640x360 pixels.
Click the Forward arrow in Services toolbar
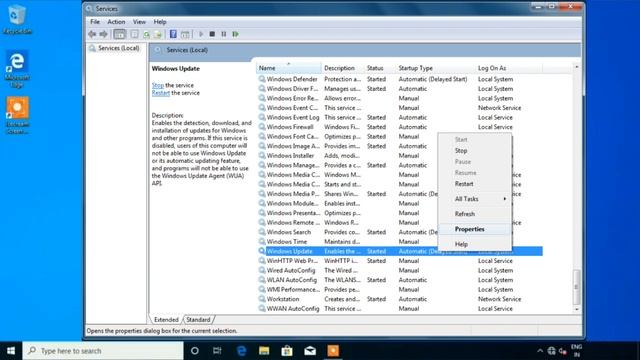click(104, 34)
